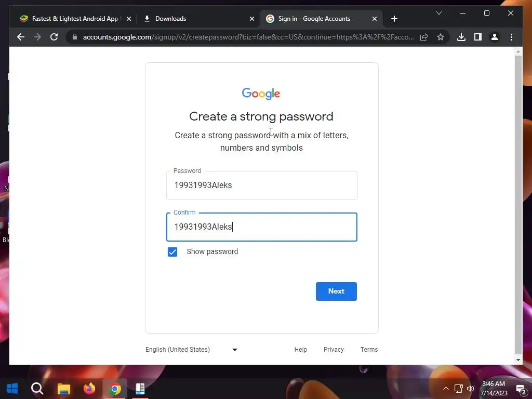Open the volume tray icon

coord(470,389)
